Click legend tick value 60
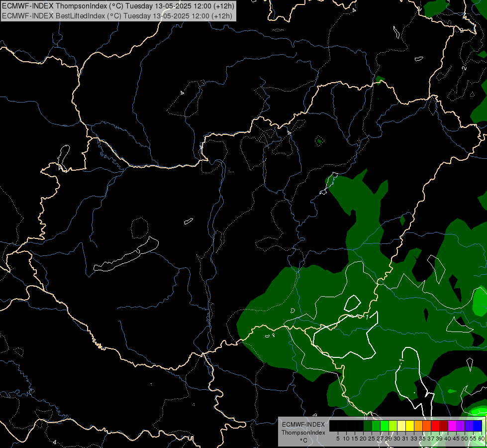 click(x=482, y=439)
